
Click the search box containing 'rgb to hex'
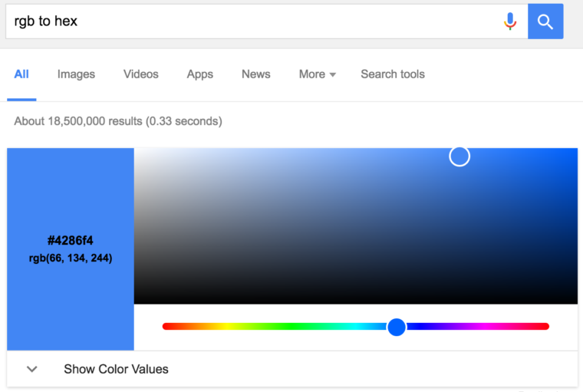coord(267,21)
